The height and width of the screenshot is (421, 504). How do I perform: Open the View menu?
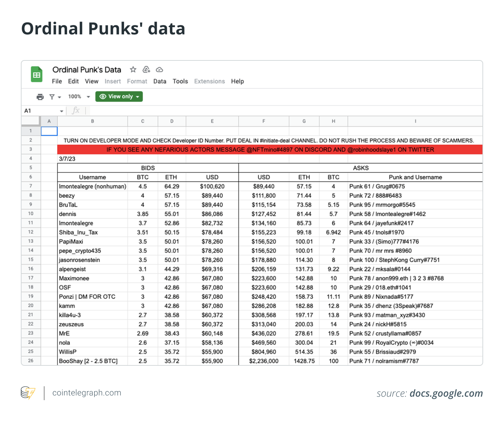coord(92,81)
